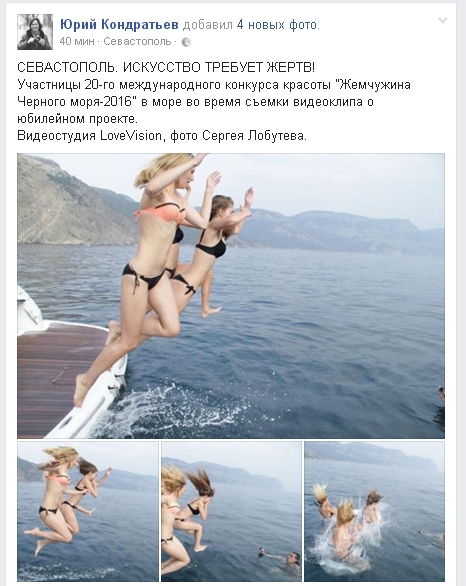The width and height of the screenshot is (466, 586).
Task: Open thumbnail showing the splash as women land
Action: pos(374,512)
